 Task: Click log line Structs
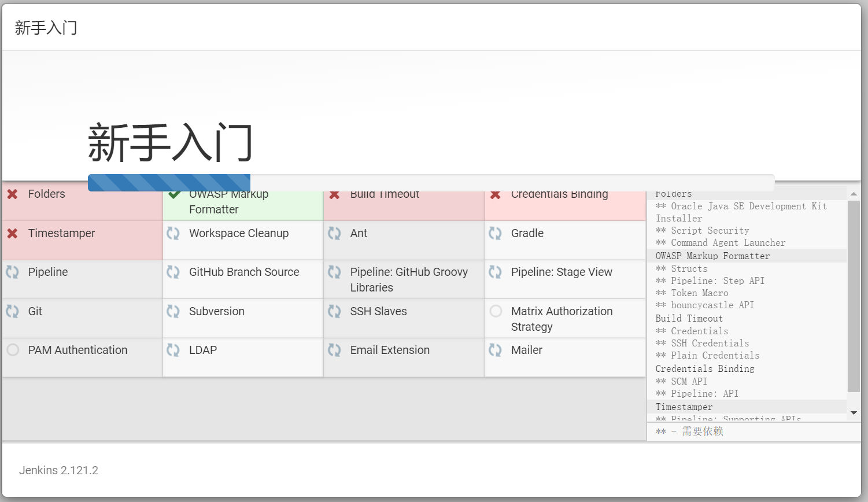tap(681, 269)
